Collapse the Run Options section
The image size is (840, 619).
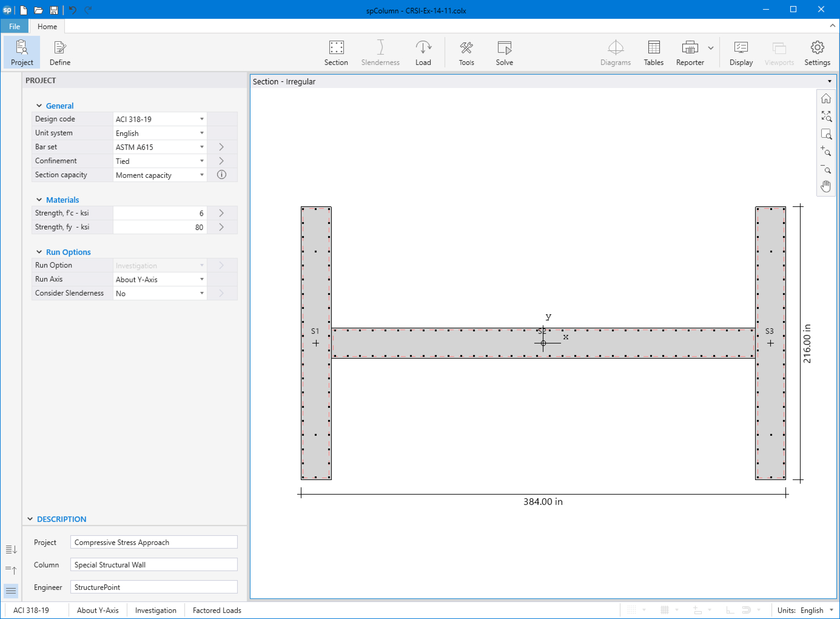point(39,252)
